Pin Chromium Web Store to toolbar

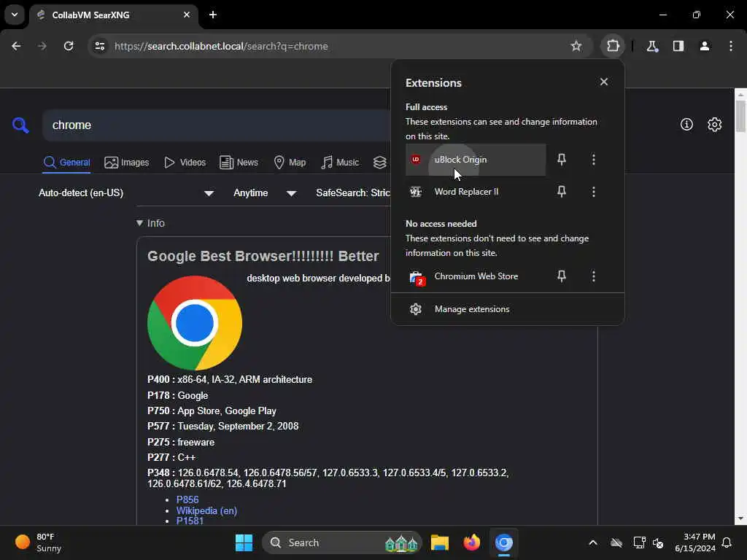click(562, 276)
